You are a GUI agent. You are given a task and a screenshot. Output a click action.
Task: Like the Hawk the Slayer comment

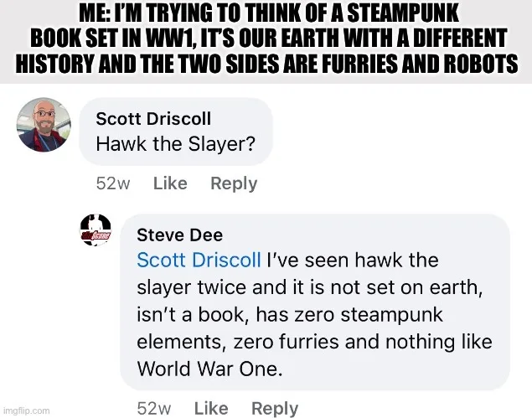point(170,183)
